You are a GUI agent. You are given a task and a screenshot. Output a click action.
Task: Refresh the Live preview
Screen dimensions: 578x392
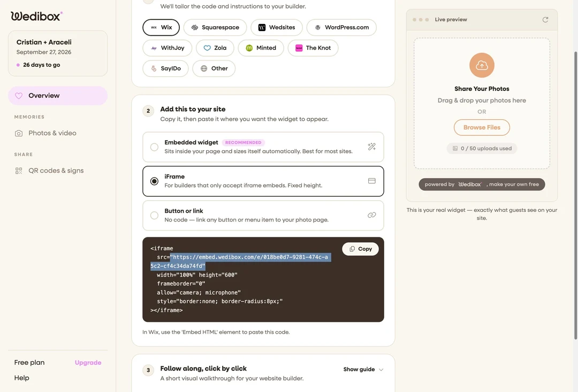coord(545,20)
